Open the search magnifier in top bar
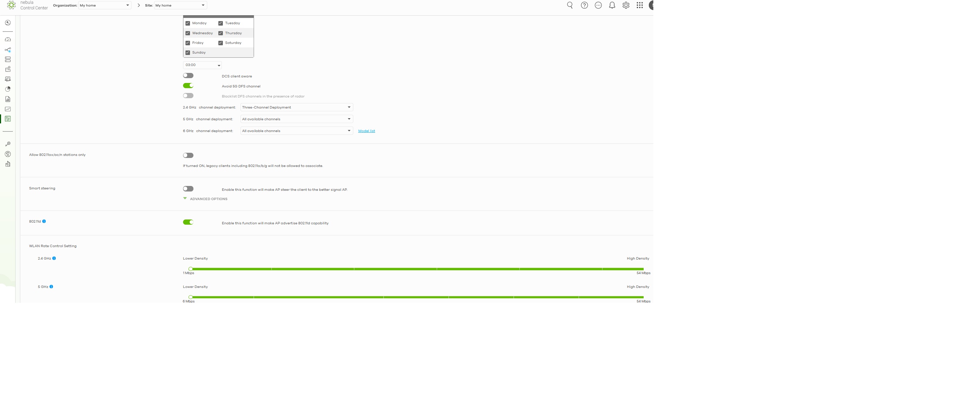Screen dimensions: 980x412 pyautogui.click(x=570, y=5)
